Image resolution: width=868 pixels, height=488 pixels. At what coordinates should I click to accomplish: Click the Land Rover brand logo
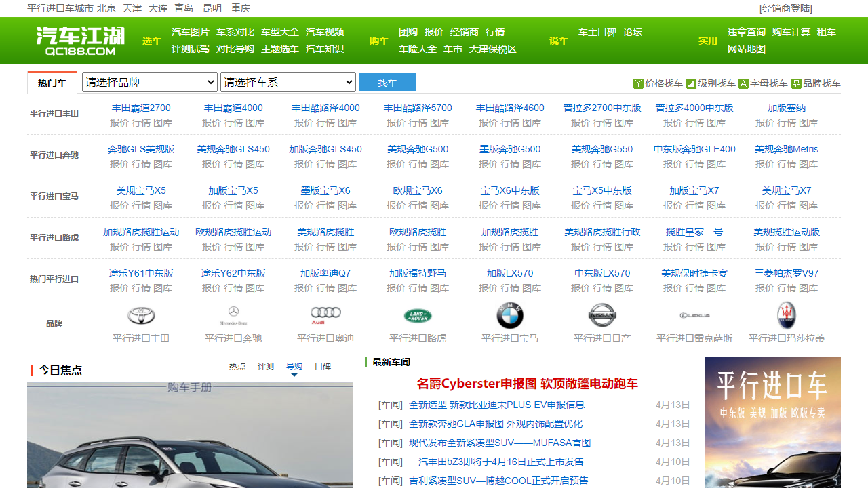click(x=418, y=316)
